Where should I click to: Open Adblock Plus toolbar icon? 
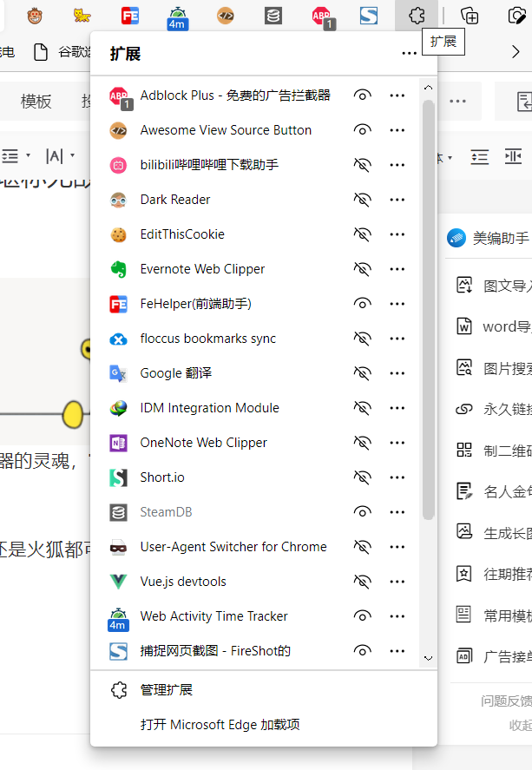[324, 17]
